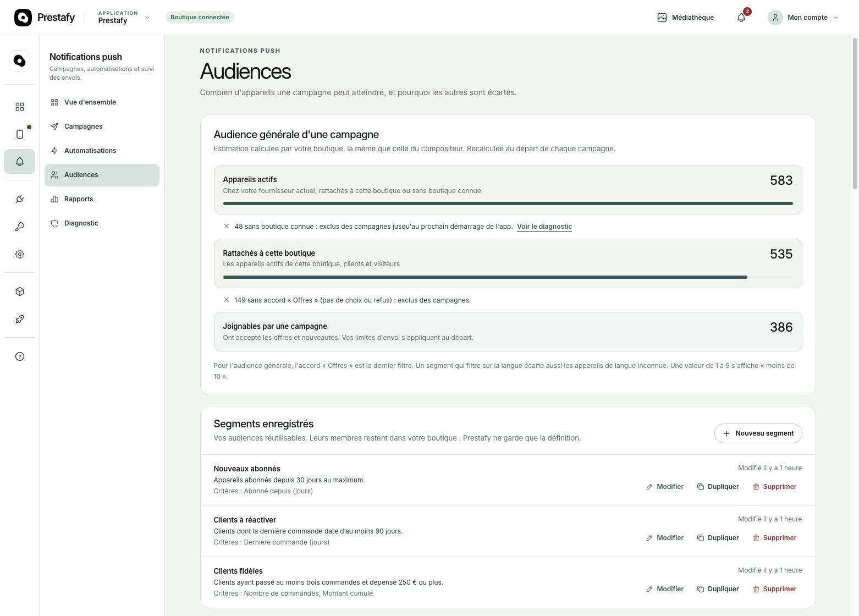
Task: Open the help question mark icon
Action: (20, 356)
